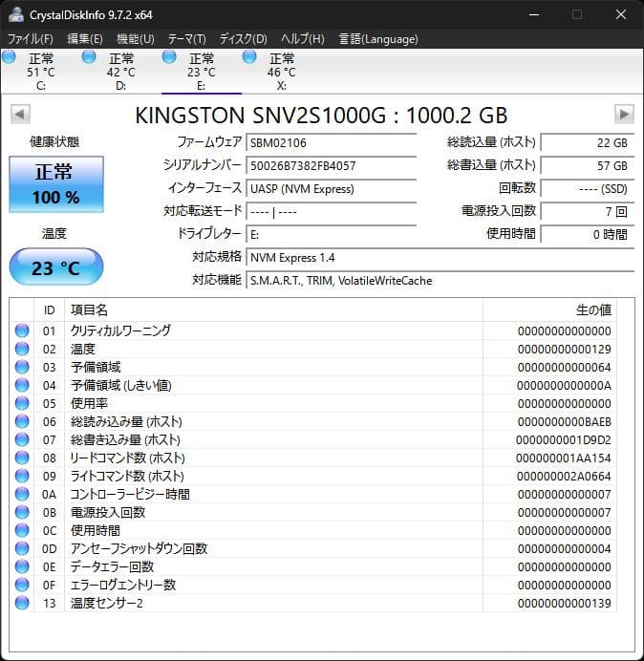Click status orb of 総読み込み量 (ホスト) row
Image resolution: width=644 pixels, height=661 pixels.
pyautogui.click(x=22, y=421)
